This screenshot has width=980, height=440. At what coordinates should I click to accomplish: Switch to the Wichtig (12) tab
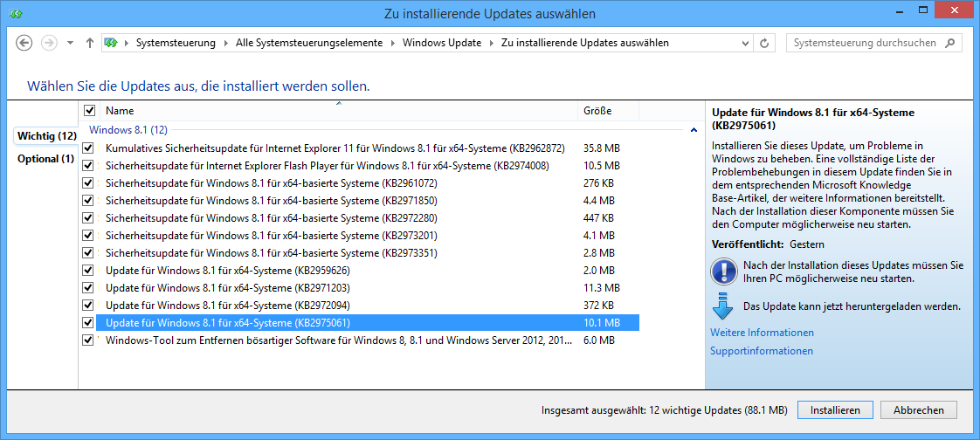[x=46, y=136]
